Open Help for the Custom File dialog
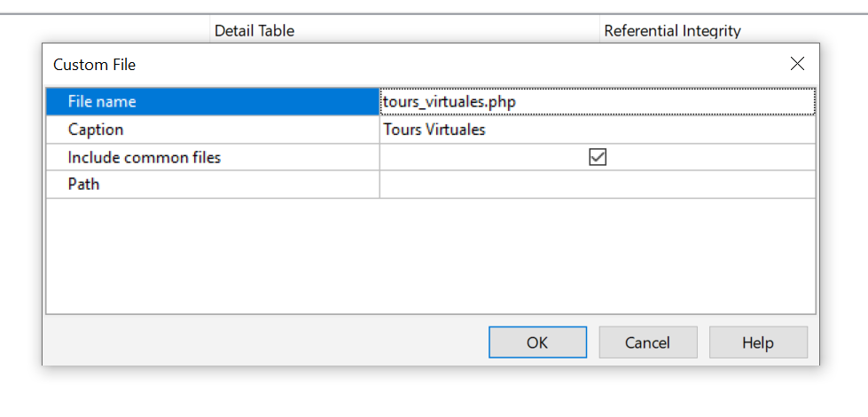The width and height of the screenshot is (868, 417). pyautogui.click(x=758, y=342)
